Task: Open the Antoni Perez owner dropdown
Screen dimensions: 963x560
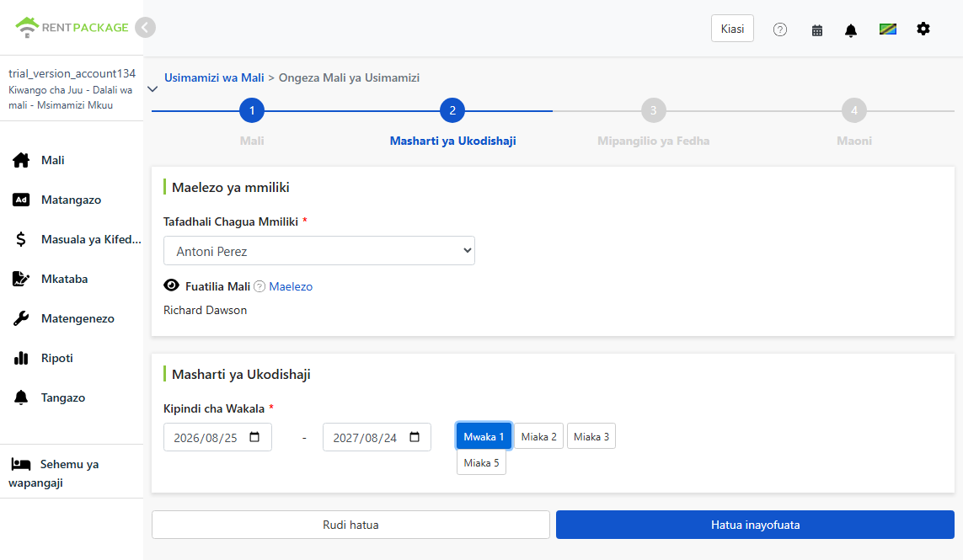Action: tap(318, 251)
